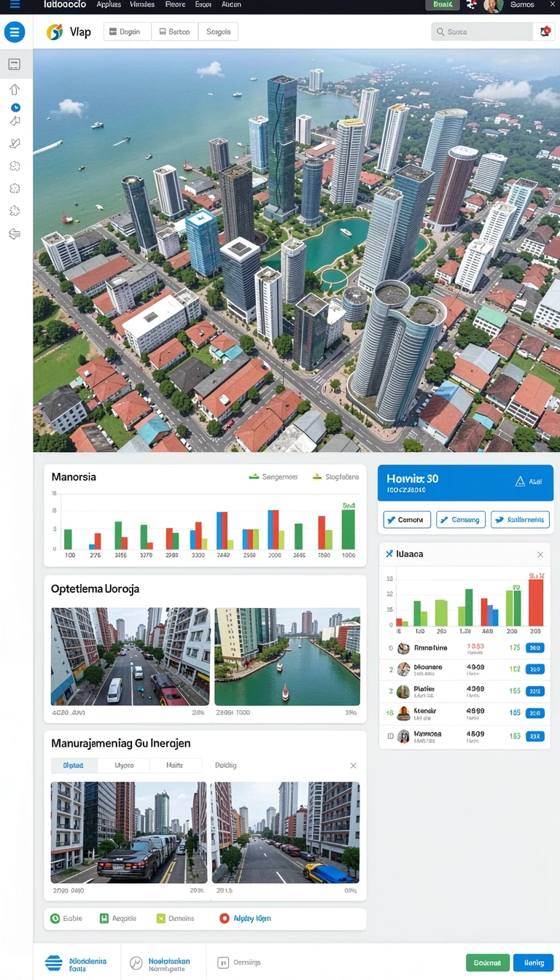Viewport: 560px width, 980px height.
Task: Click the blue button in the Dkaanare row
Action: point(535,669)
